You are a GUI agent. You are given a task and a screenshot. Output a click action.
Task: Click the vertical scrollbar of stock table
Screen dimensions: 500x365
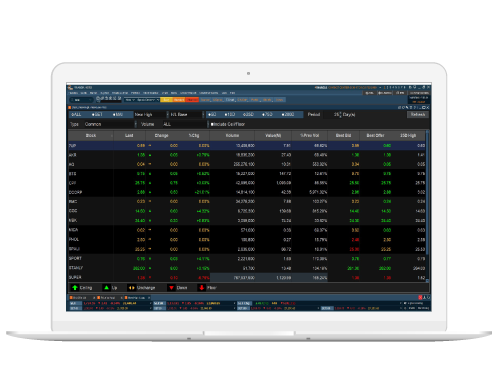click(427, 207)
